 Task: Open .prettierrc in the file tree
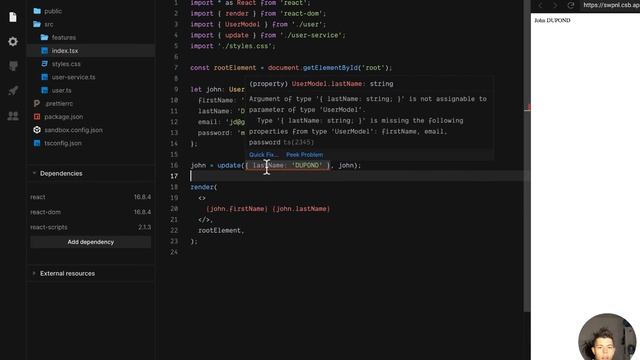91,104
